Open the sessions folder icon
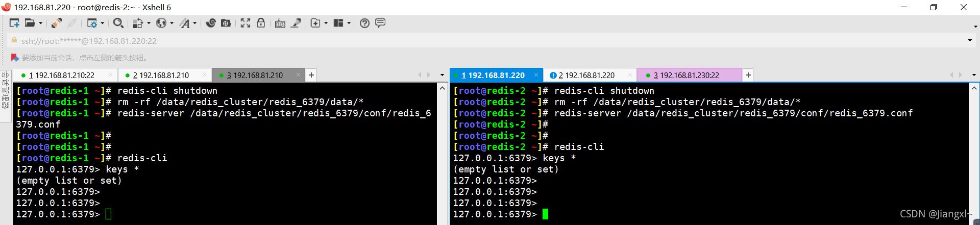Image resolution: width=980 pixels, height=225 pixels. (x=30, y=23)
